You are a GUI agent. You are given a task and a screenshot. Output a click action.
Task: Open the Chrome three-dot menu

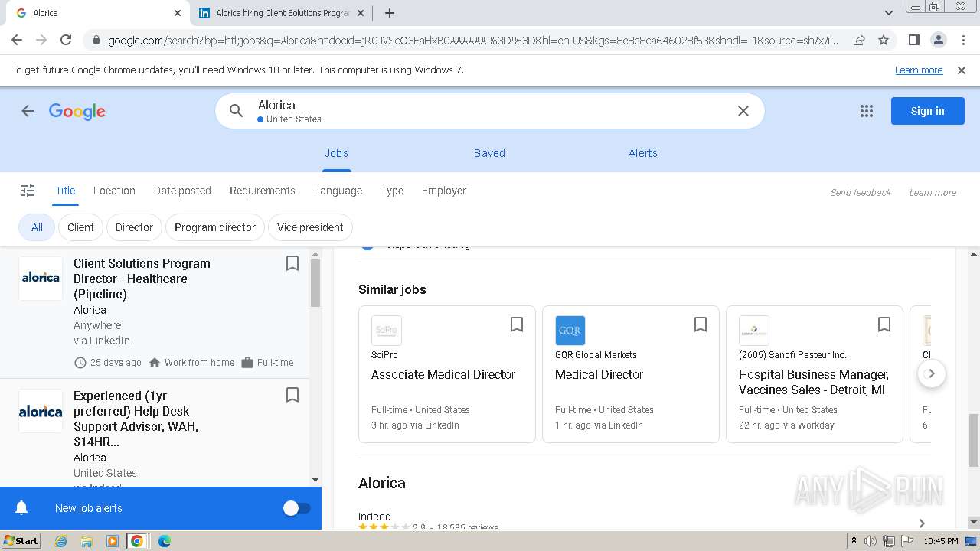tap(962, 40)
